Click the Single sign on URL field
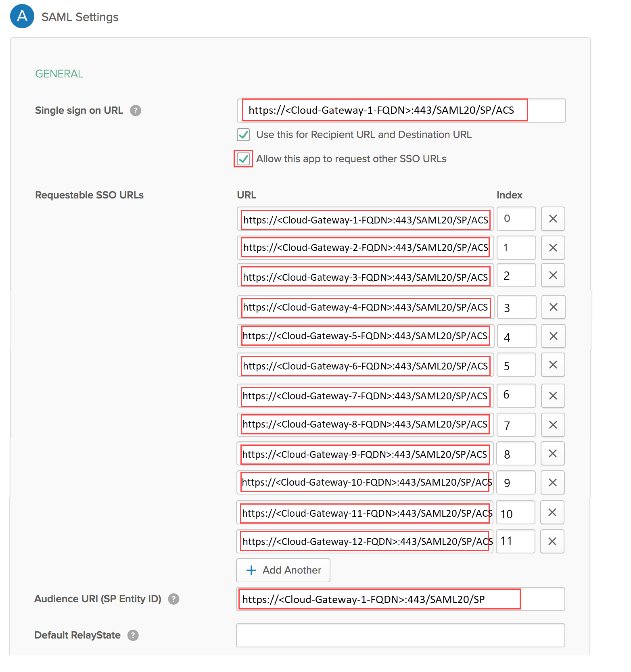631x672 pixels. (x=401, y=111)
